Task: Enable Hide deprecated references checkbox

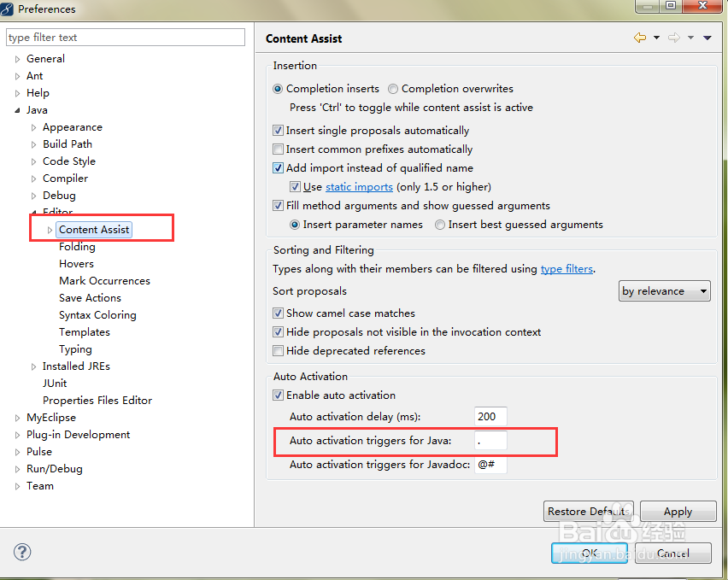Action: (278, 351)
